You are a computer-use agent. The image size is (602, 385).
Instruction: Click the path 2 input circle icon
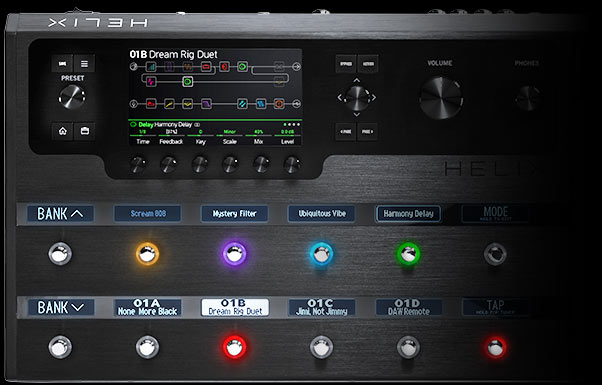pyautogui.click(x=133, y=104)
